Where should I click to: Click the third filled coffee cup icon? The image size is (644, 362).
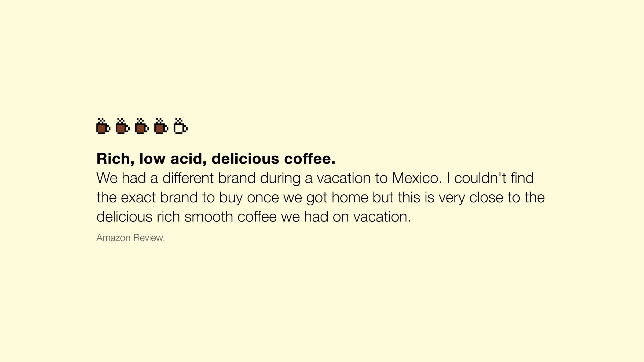click(142, 127)
